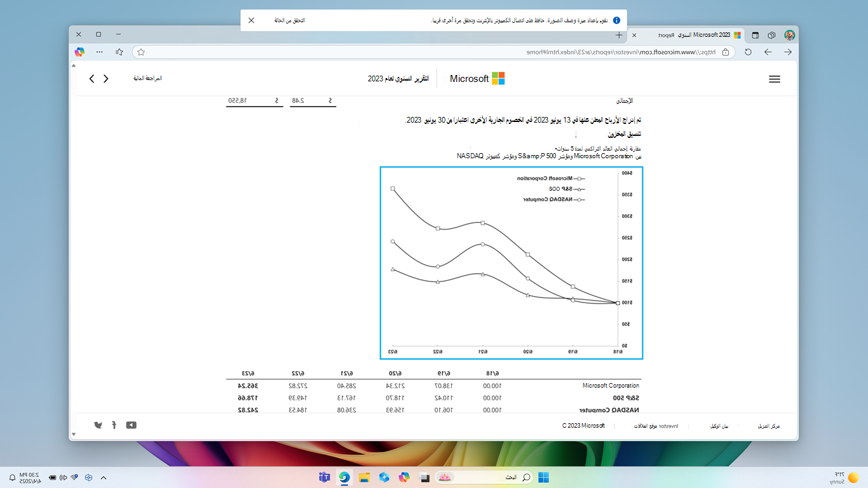
Task: Open the YouTube icon in the footer
Action: click(132, 425)
